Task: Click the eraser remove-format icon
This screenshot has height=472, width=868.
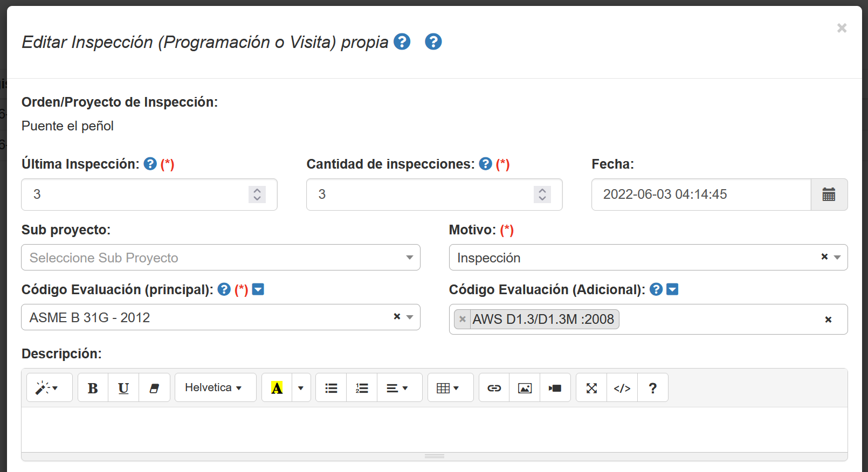Action: click(x=154, y=388)
